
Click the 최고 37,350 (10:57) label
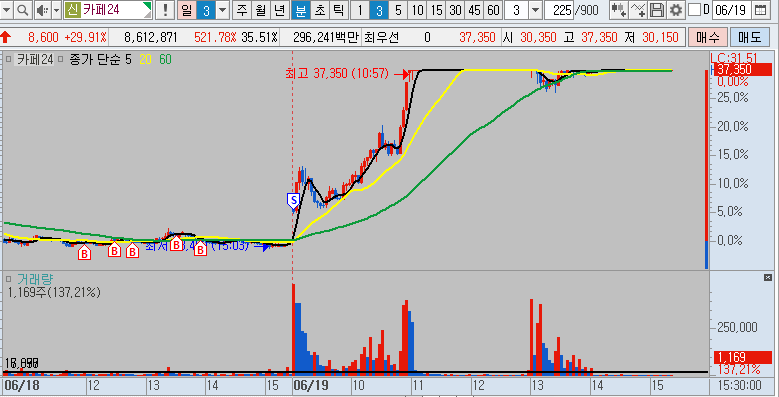pyautogui.click(x=336, y=74)
